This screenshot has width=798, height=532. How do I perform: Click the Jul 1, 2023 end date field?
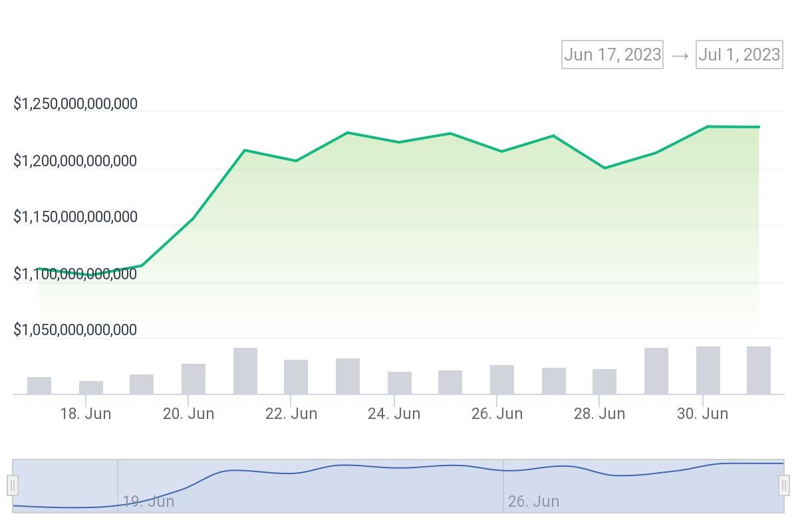739,55
